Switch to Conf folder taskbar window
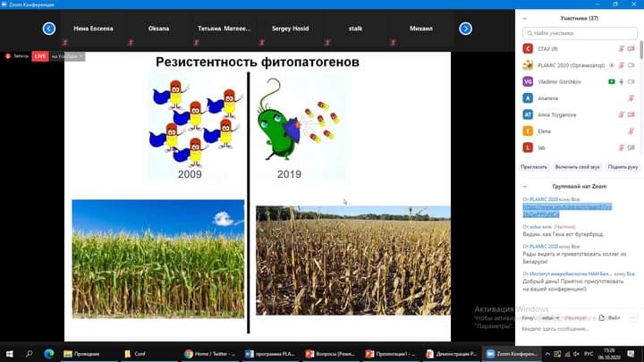The image size is (644, 362). click(x=150, y=354)
